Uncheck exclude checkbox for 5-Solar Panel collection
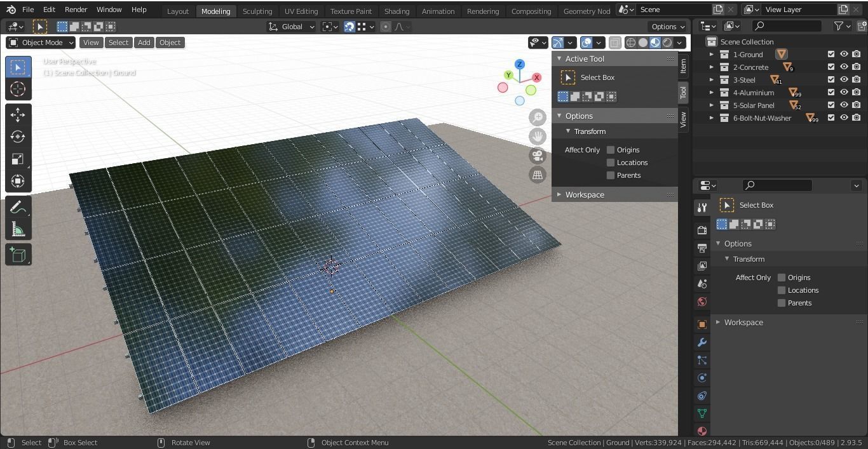Image resolution: width=868 pixels, height=449 pixels. pos(831,105)
